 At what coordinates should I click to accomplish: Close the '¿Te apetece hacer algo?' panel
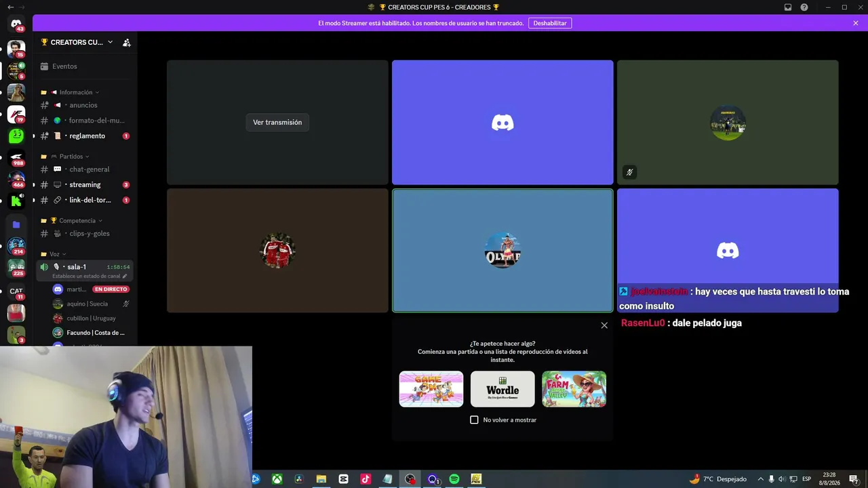(x=604, y=325)
